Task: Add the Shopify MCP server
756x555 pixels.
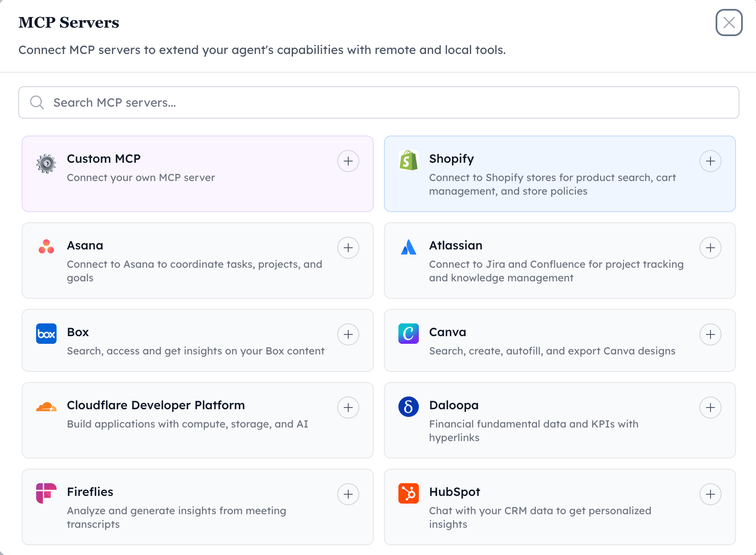Action: pyautogui.click(x=711, y=161)
